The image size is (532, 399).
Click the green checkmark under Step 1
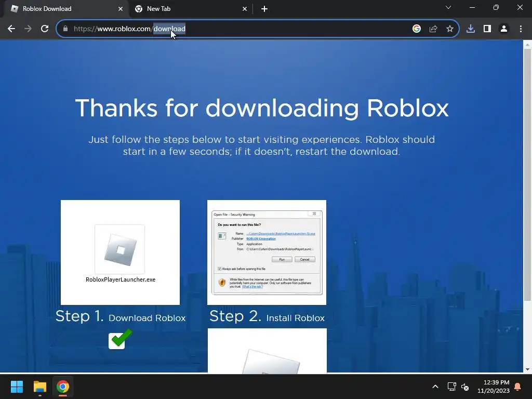(x=121, y=339)
